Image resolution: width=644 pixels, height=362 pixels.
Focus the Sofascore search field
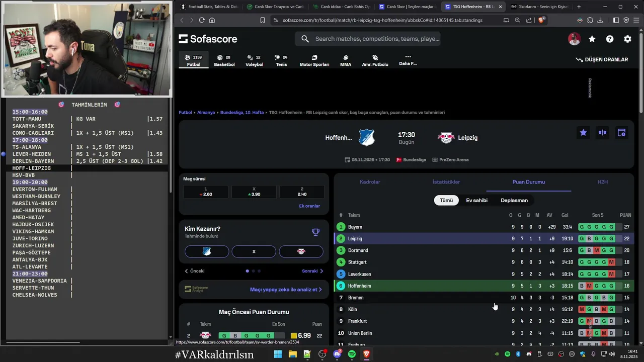(x=368, y=39)
